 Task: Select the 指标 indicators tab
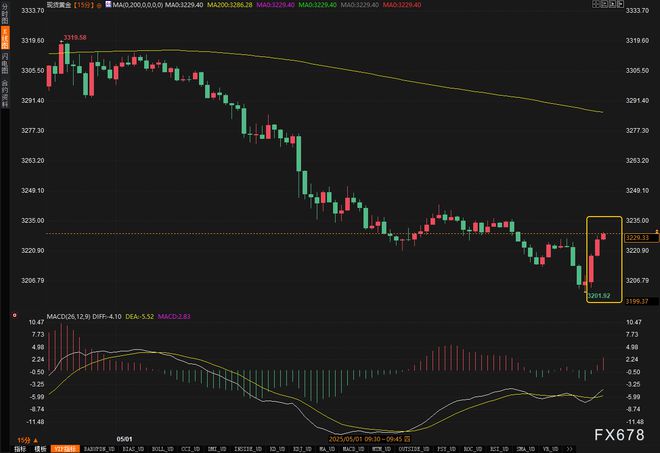click(20, 449)
